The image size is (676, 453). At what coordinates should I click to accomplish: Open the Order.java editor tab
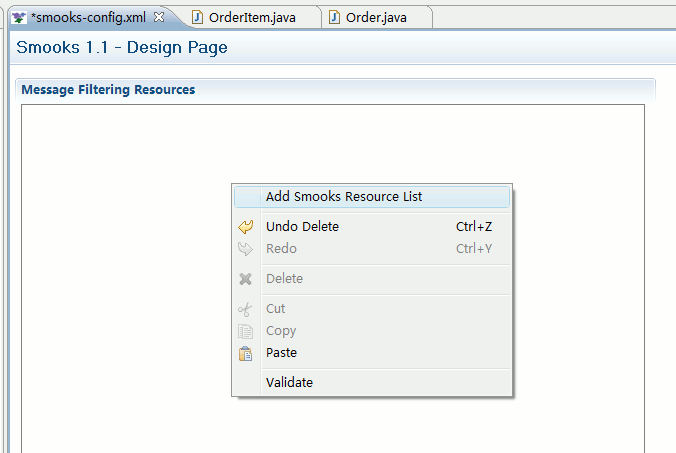[376, 18]
